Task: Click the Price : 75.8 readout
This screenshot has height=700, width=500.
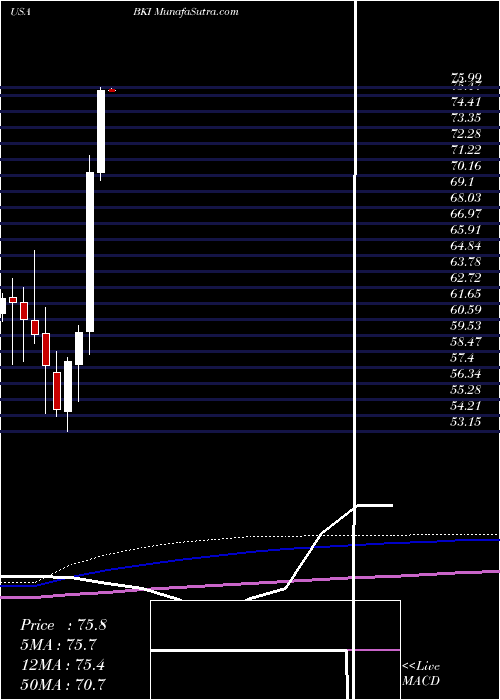Action: click(63, 625)
